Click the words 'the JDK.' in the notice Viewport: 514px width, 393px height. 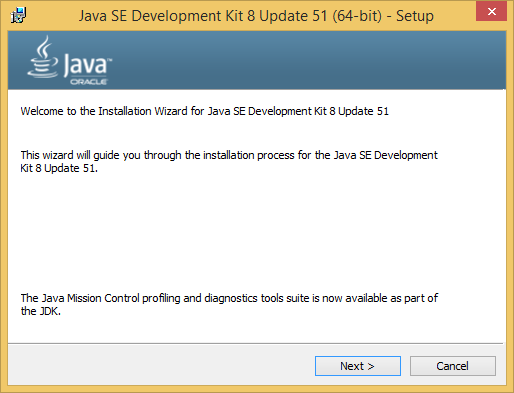pyautogui.click(x=41, y=311)
